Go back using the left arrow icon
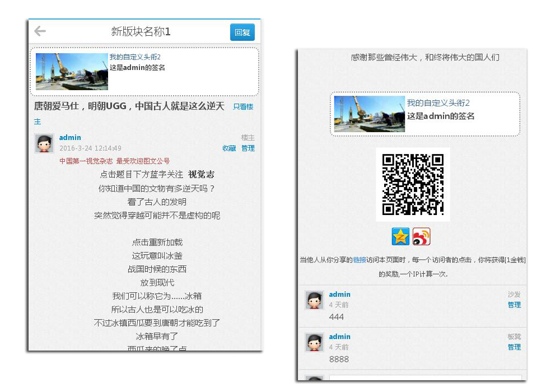560x392 pixels. point(40,31)
